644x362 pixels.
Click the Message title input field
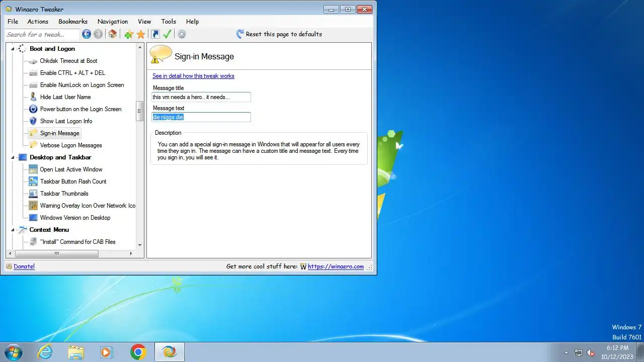click(201, 97)
